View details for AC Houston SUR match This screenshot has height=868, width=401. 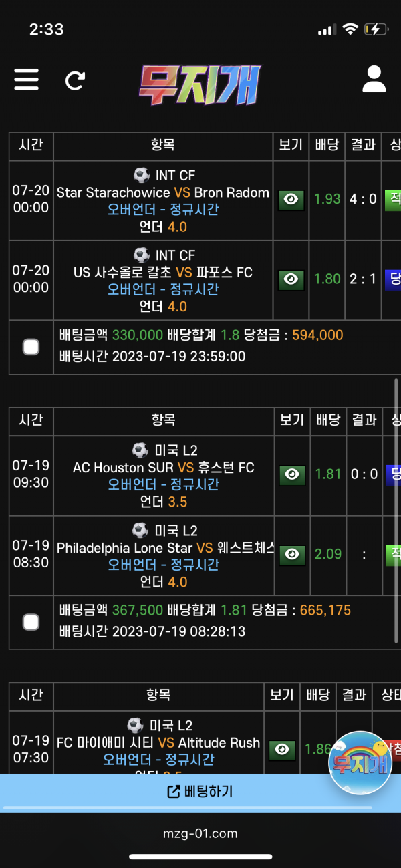(x=291, y=474)
